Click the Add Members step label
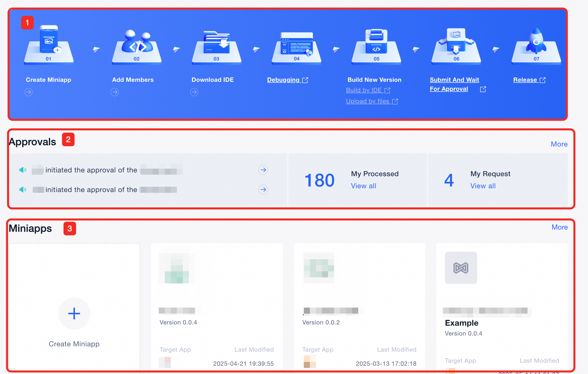 (133, 80)
